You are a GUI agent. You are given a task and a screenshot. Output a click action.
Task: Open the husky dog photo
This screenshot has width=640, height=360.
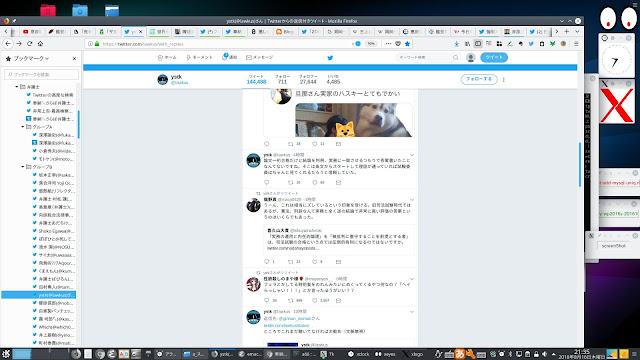point(353,120)
